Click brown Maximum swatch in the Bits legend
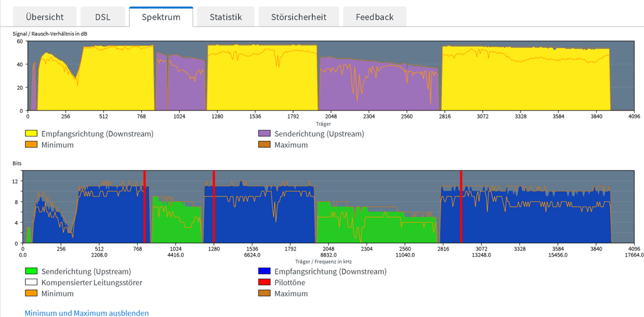 click(x=264, y=293)
